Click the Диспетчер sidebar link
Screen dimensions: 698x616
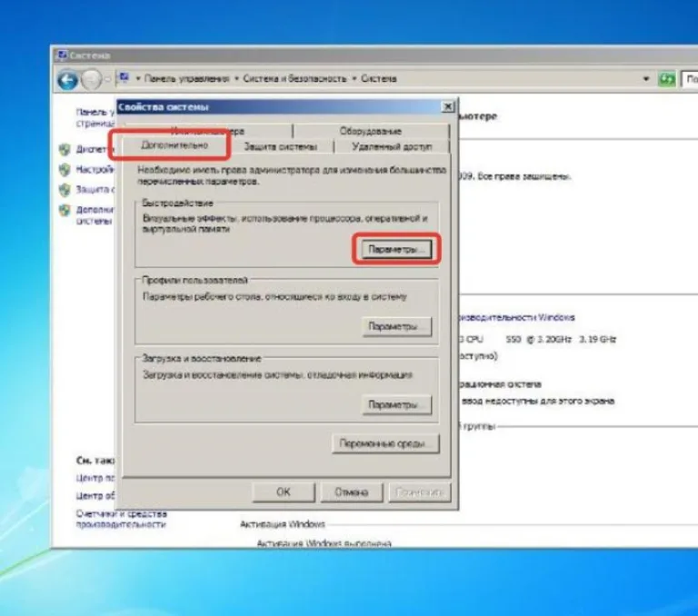[95, 149]
